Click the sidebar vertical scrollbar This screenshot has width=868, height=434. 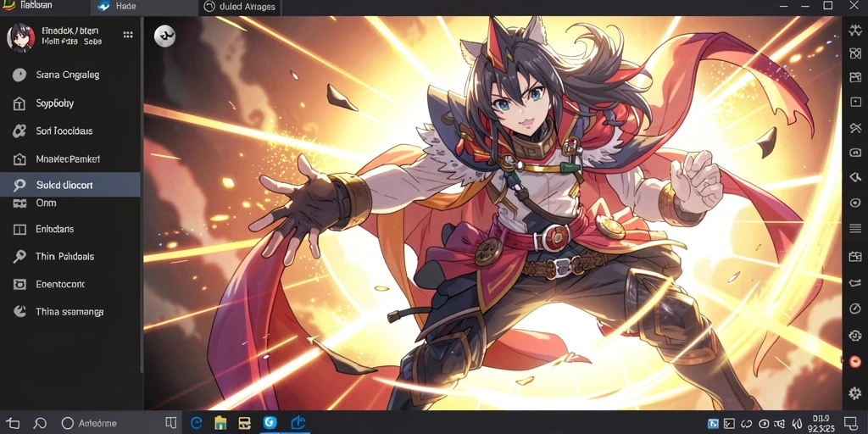click(142, 194)
